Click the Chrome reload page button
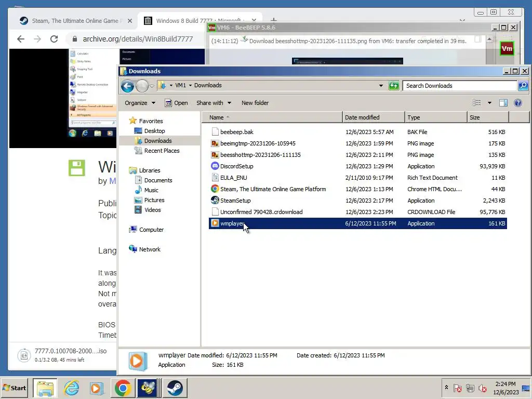Screen dimensions: 532x399 [54, 39]
